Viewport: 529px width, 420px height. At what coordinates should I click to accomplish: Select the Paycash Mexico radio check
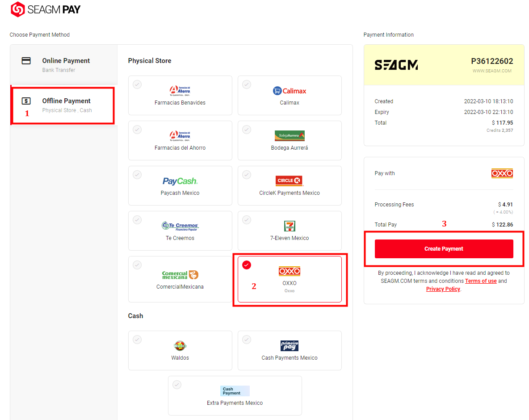(137, 175)
